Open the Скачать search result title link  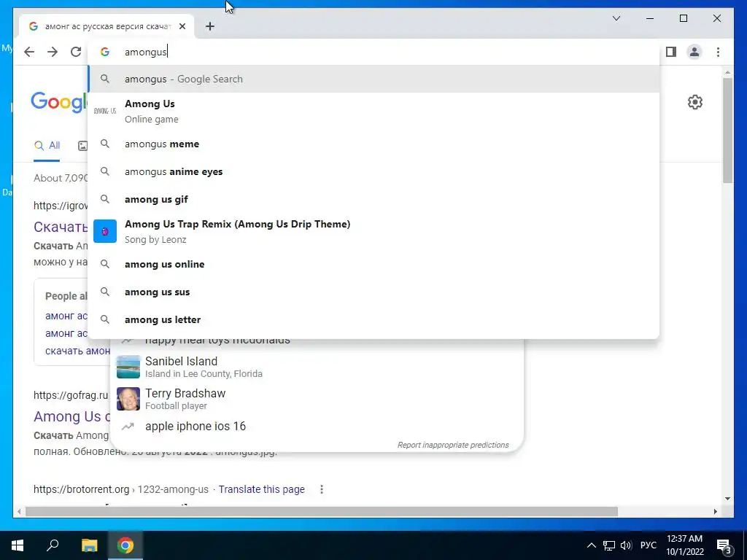61,227
